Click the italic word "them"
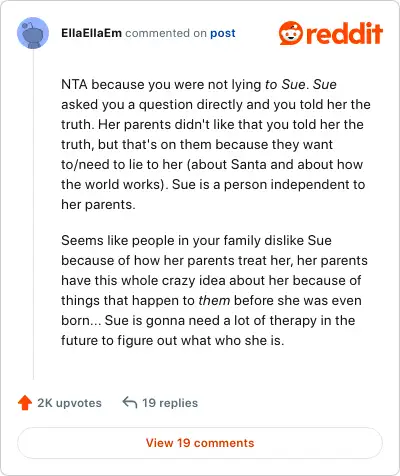This screenshot has width=400, height=476. [214, 300]
